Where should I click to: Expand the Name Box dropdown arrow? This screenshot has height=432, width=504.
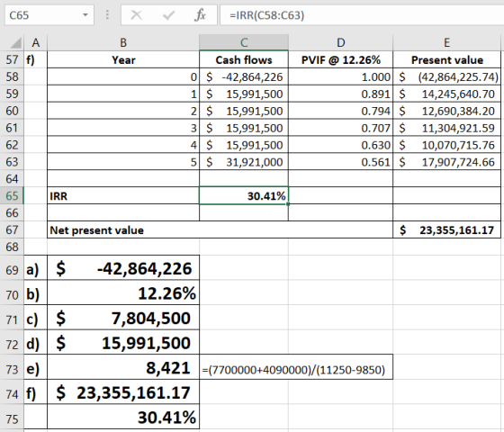pos(85,14)
